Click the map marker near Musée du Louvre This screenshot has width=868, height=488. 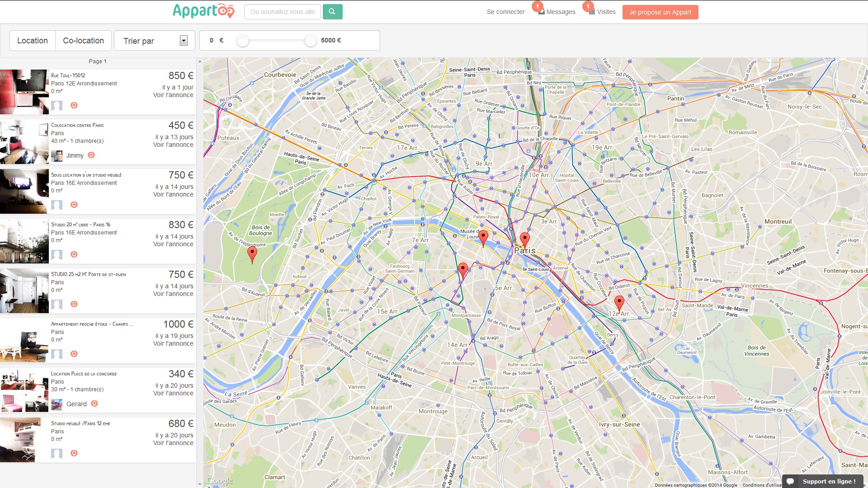tap(483, 239)
